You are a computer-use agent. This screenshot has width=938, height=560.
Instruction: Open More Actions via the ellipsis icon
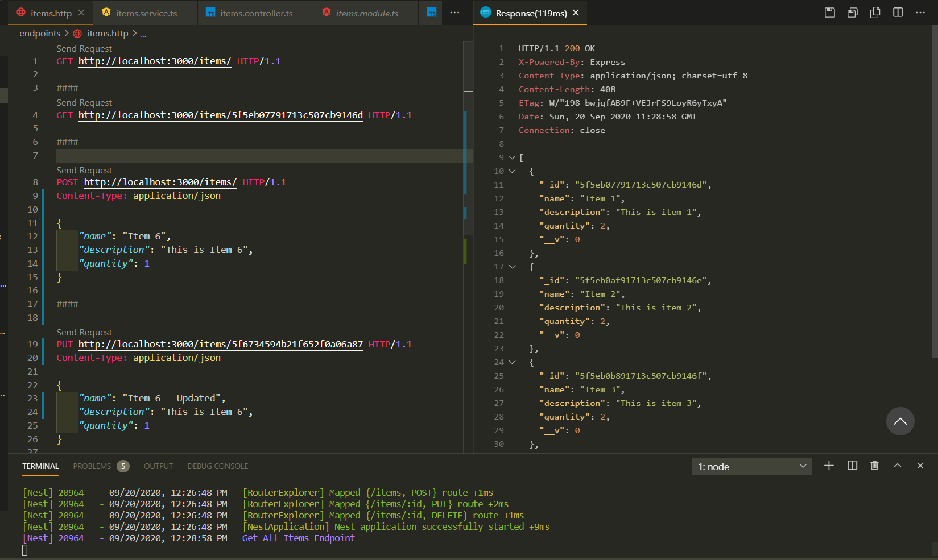920,12
